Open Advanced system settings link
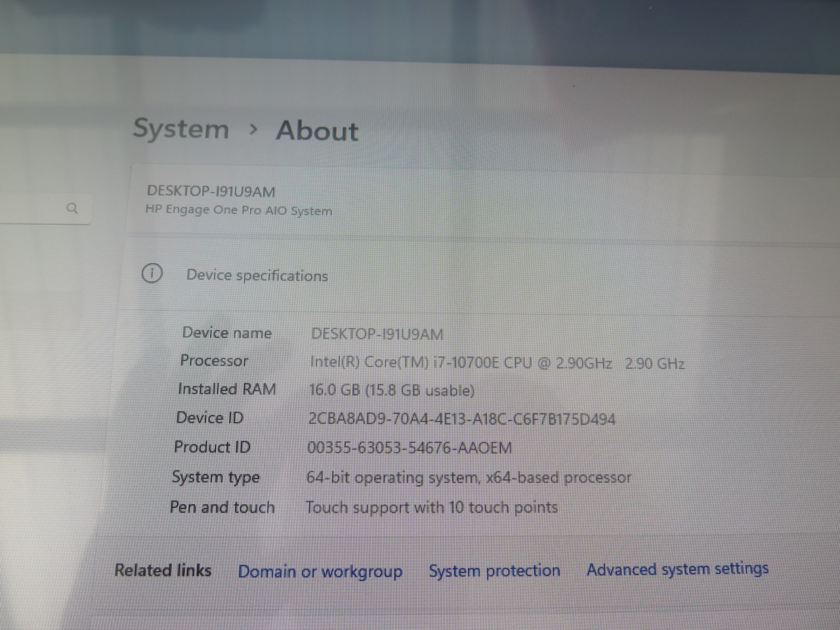Image resolution: width=840 pixels, height=630 pixels. click(678, 569)
